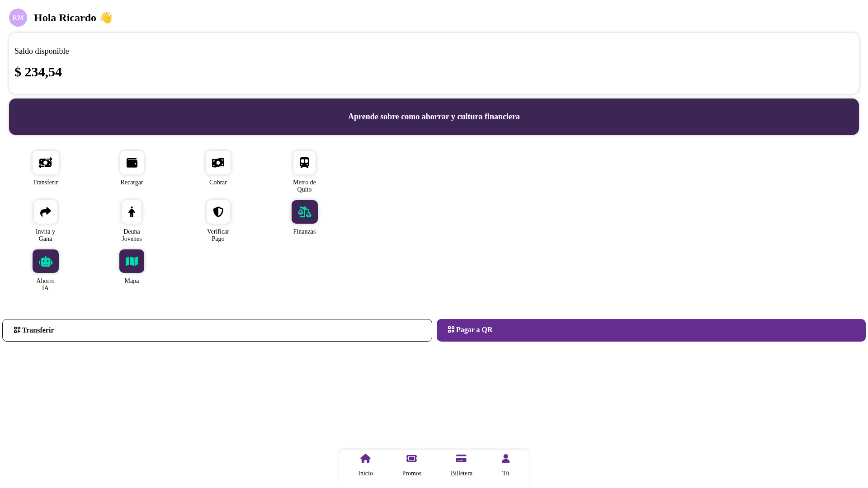Select the Cobrar cash icon
Viewport: 868px width, 488px height.
point(218,163)
